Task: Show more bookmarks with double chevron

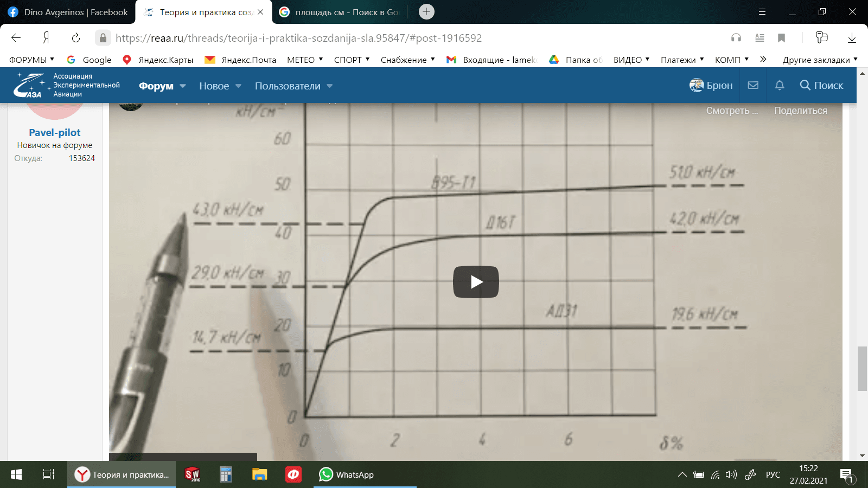Action: [x=763, y=59]
